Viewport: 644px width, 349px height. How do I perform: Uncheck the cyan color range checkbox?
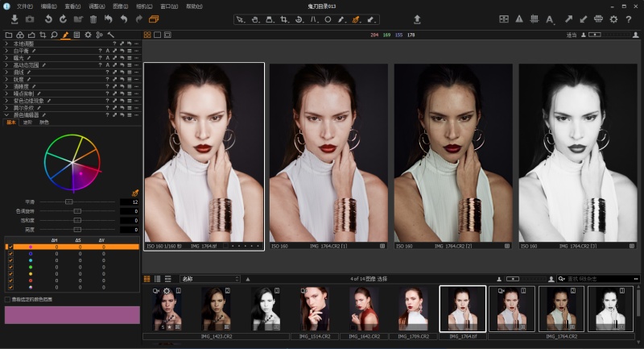tap(10, 260)
